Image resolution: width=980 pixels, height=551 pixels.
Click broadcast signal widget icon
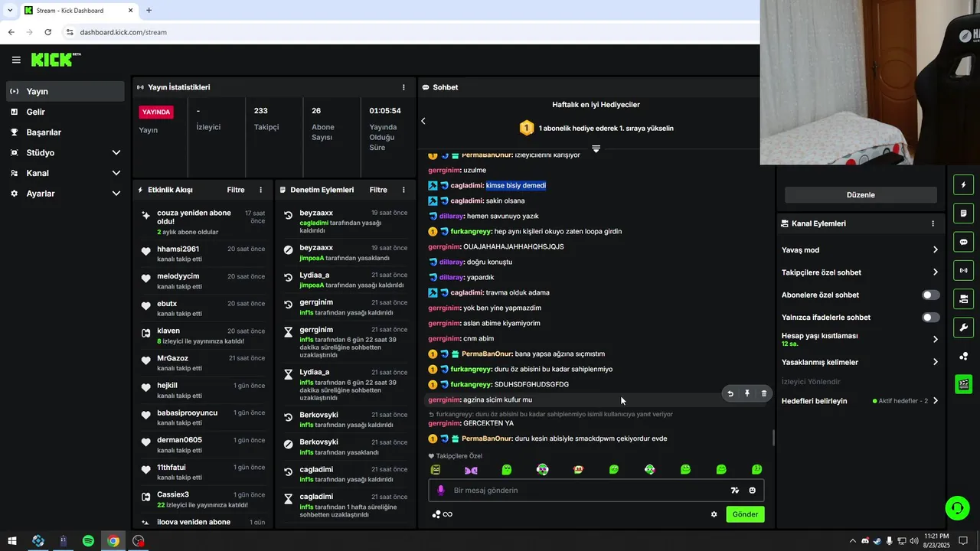963,270
